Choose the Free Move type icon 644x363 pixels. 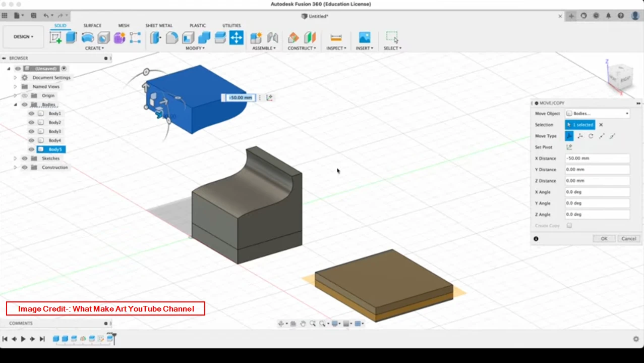click(569, 136)
